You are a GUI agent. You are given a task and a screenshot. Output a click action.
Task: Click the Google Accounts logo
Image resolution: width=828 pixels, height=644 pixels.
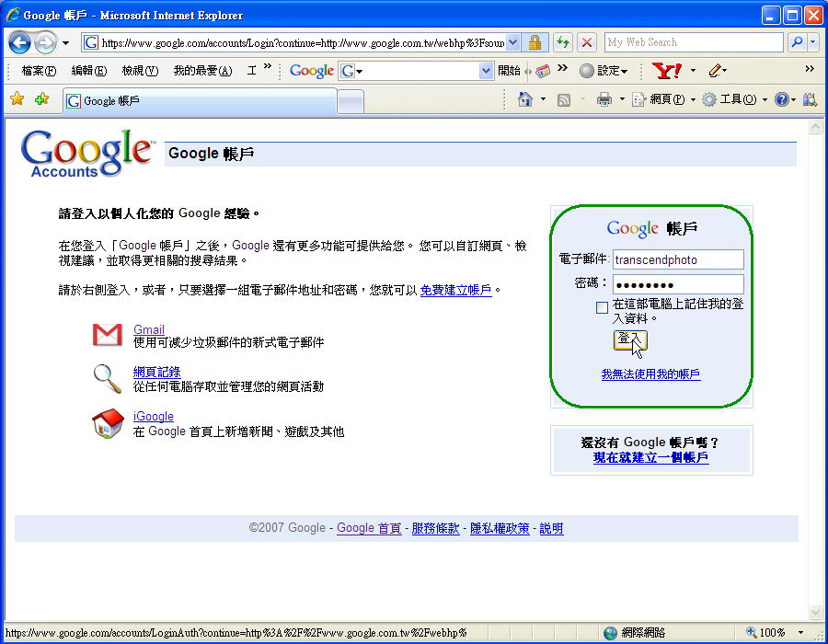87,153
